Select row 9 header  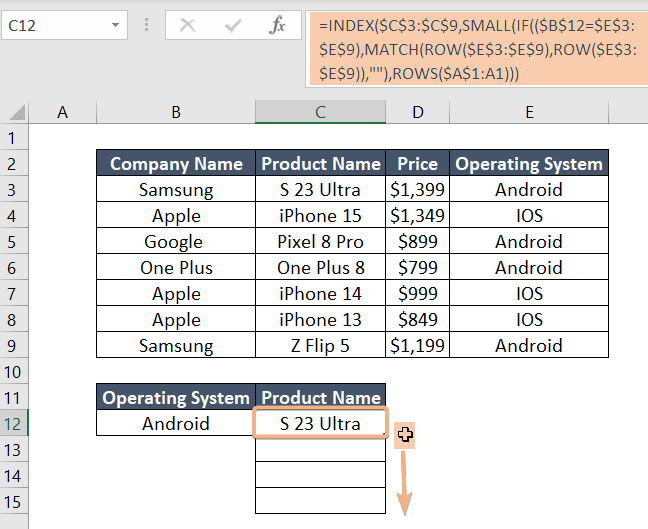(12, 346)
